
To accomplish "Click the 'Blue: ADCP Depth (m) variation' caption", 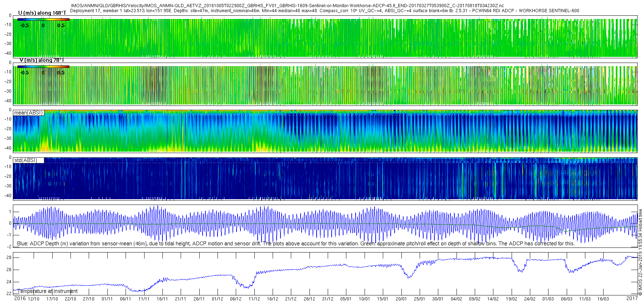I will tap(296, 244).
